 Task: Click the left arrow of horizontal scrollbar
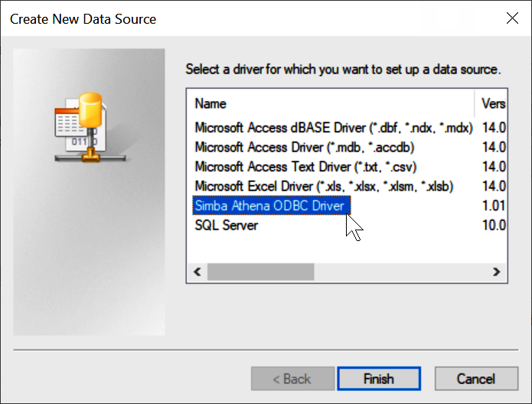197,272
